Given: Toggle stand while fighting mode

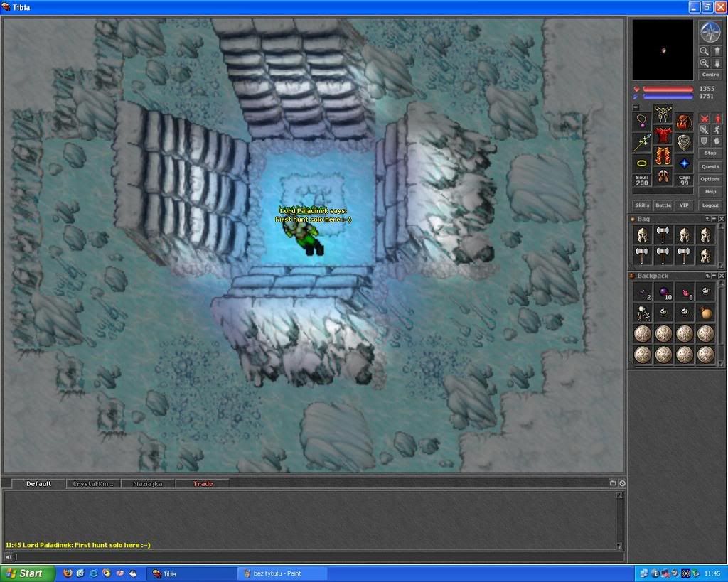Looking at the screenshot, I should coord(717,119).
